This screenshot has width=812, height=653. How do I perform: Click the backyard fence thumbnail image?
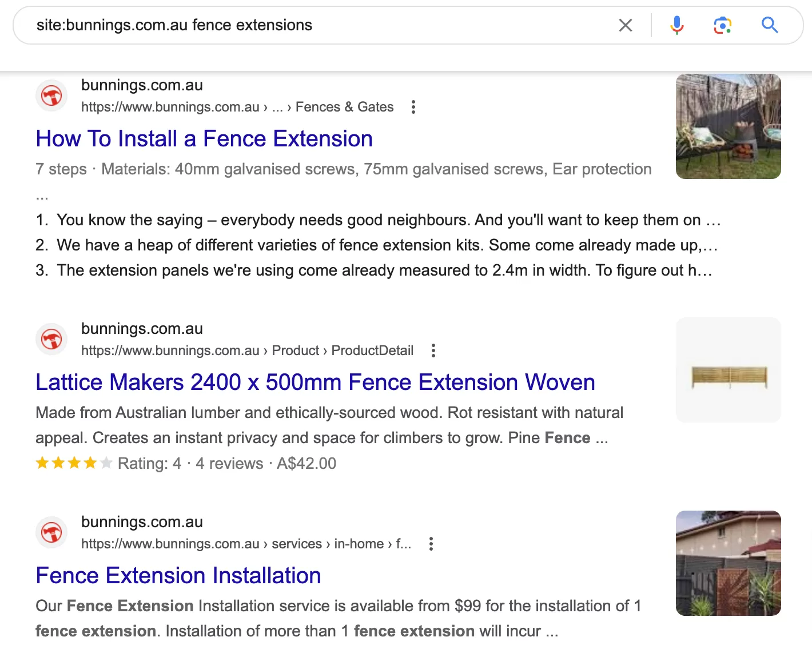coord(728,126)
